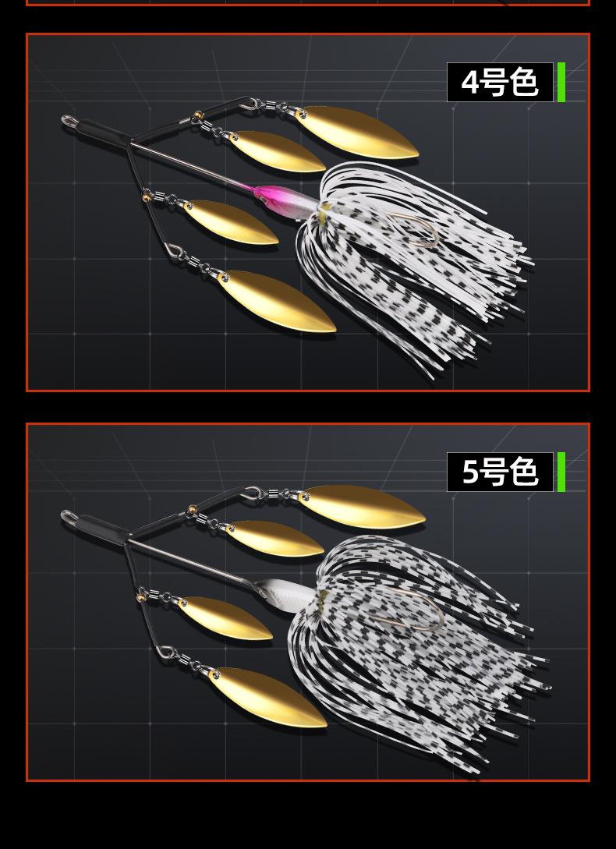Click green bar beside 5号色 label
This screenshot has height=849, width=616.
(x=561, y=472)
